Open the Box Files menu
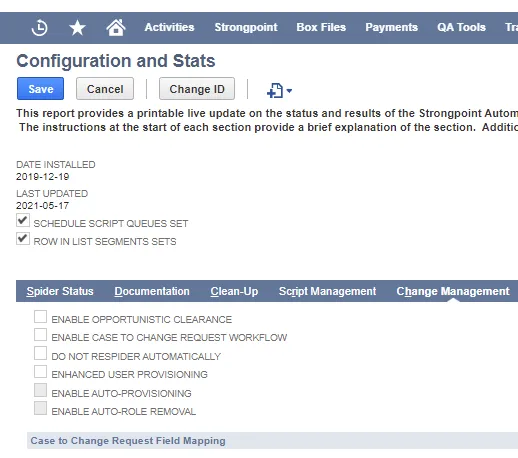This screenshot has height=458, width=518. tap(321, 27)
